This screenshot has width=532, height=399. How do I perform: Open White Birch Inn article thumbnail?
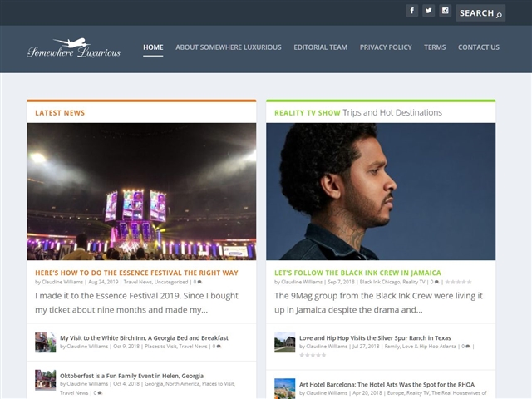point(45,342)
